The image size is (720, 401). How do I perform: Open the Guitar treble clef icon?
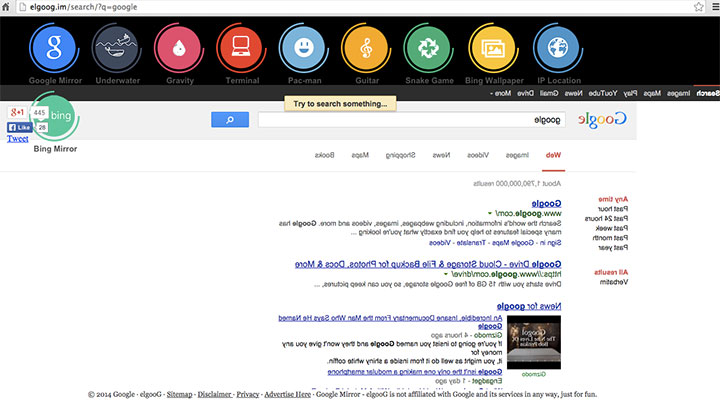click(366, 48)
